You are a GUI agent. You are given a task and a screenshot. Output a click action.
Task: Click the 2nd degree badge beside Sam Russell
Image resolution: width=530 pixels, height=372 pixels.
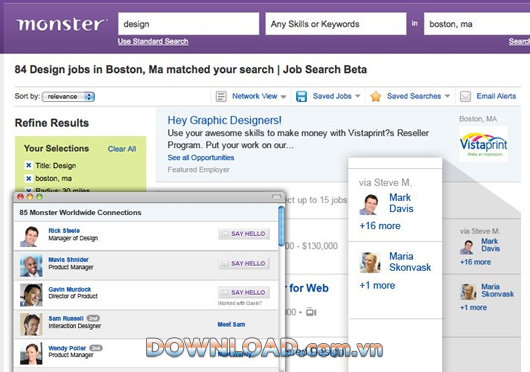93,318
